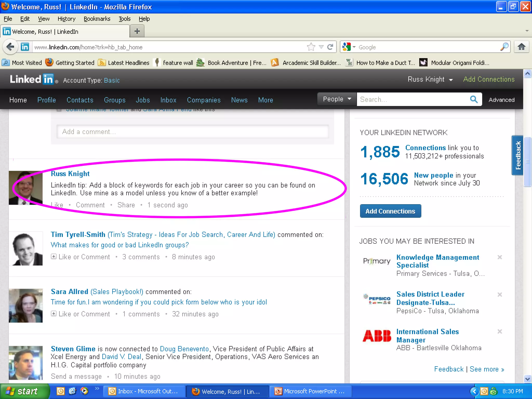The width and height of the screenshot is (532, 399).
Task: Click the blue Add Connections button
Action: tap(390, 211)
